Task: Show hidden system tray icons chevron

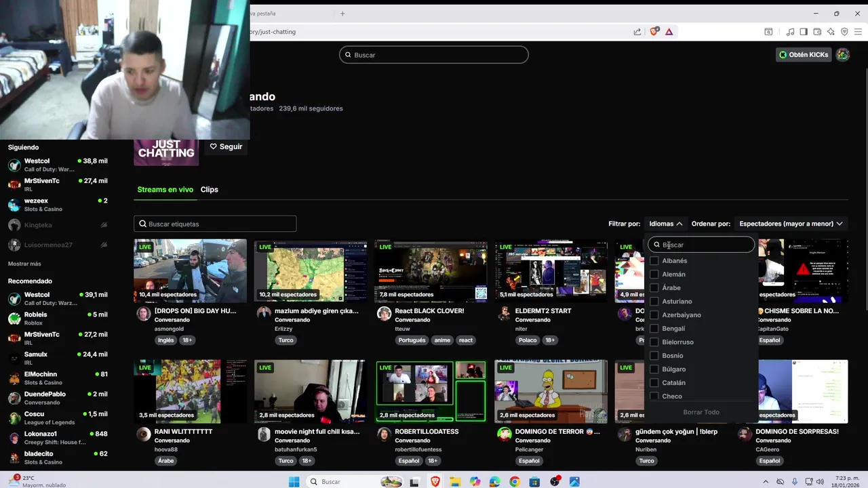Action: pyautogui.click(x=766, y=482)
